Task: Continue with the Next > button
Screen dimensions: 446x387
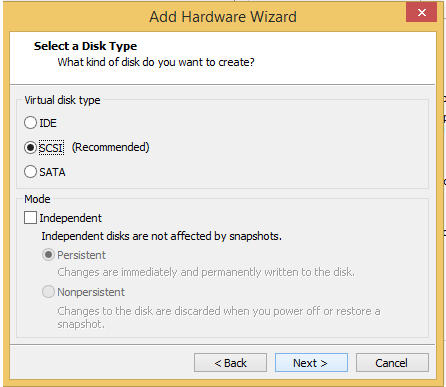Action: coord(311,363)
